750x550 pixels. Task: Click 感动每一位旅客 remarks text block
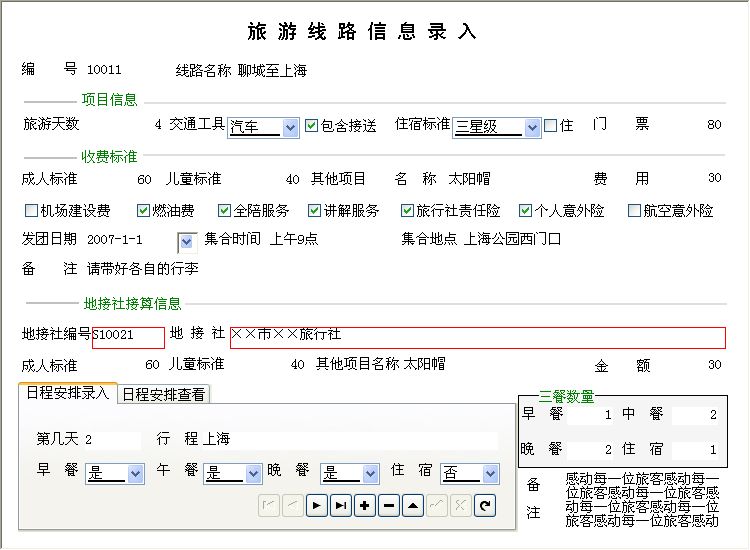(x=642, y=500)
